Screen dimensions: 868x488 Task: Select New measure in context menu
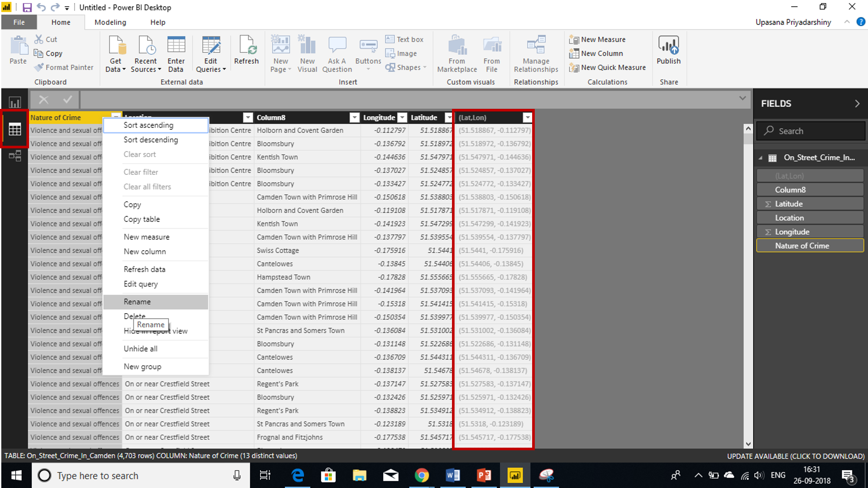[156, 237]
